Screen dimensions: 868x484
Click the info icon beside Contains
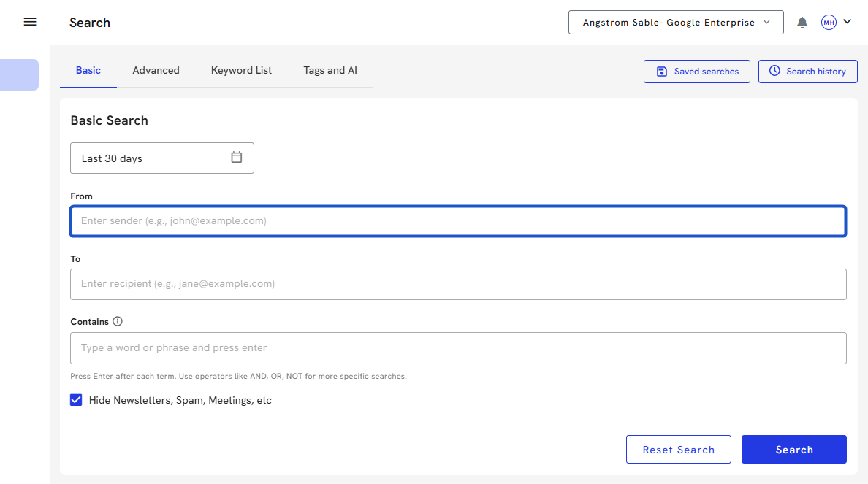[x=118, y=321]
